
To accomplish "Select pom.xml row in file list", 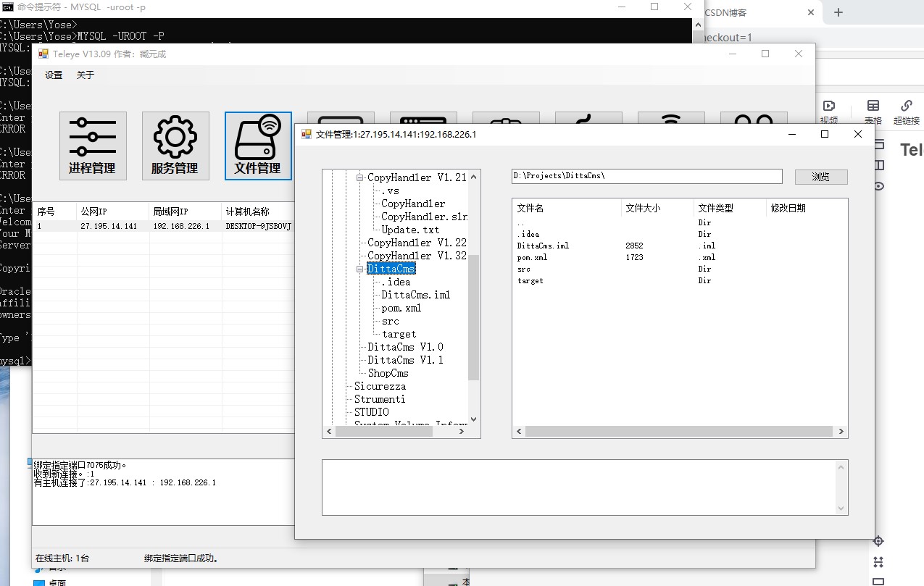I will [x=679, y=257].
